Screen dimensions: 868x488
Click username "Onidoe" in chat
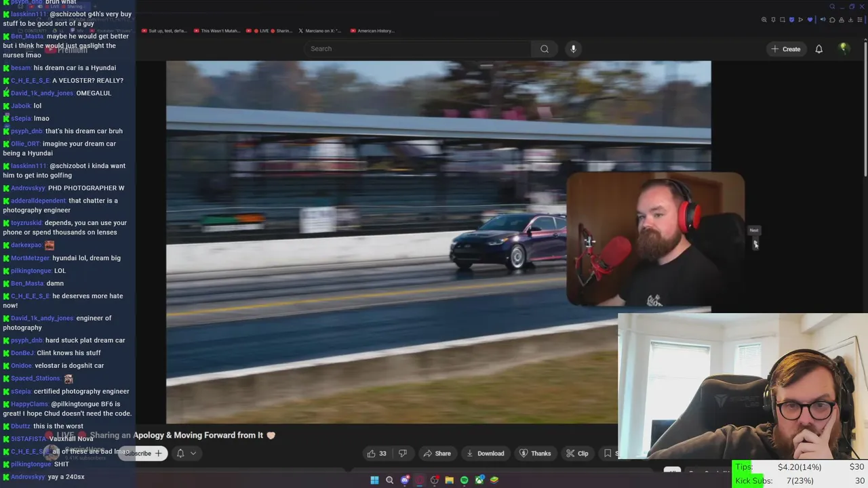pos(22,365)
